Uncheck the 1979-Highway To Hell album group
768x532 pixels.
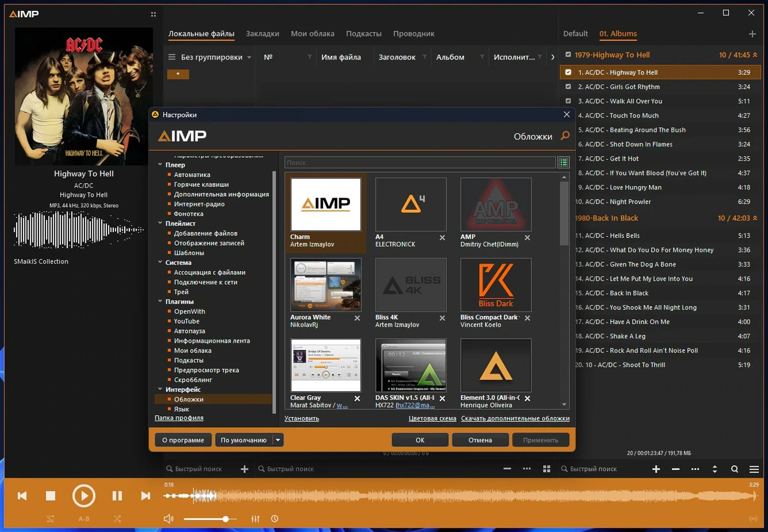568,55
